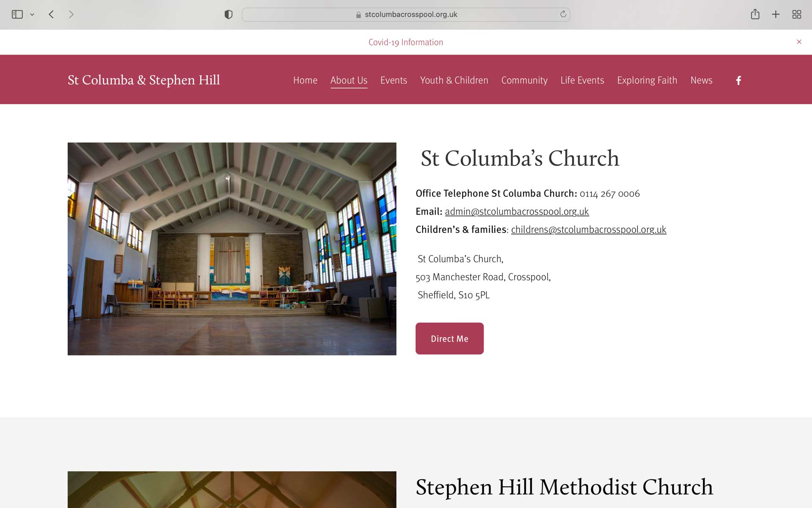The height and width of the screenshot is (508, 812).
Task: Expand the Life Events dropdown menu
Action: click(582, 80)
